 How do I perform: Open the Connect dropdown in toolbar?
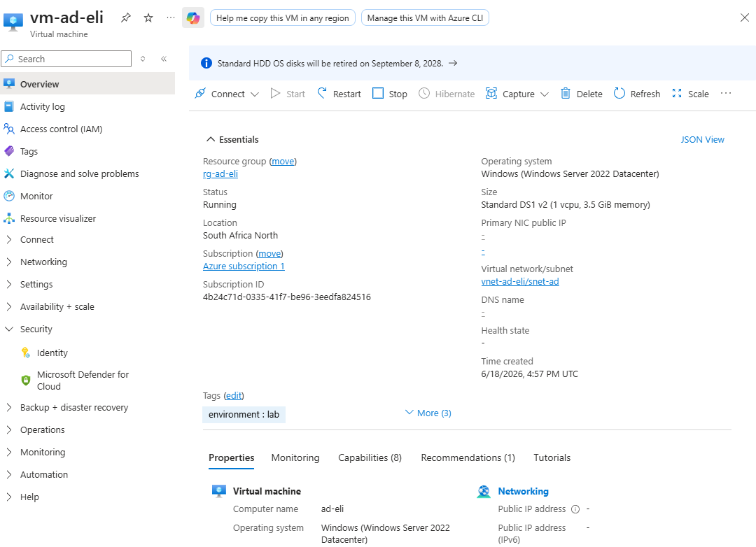coord(227,94)
